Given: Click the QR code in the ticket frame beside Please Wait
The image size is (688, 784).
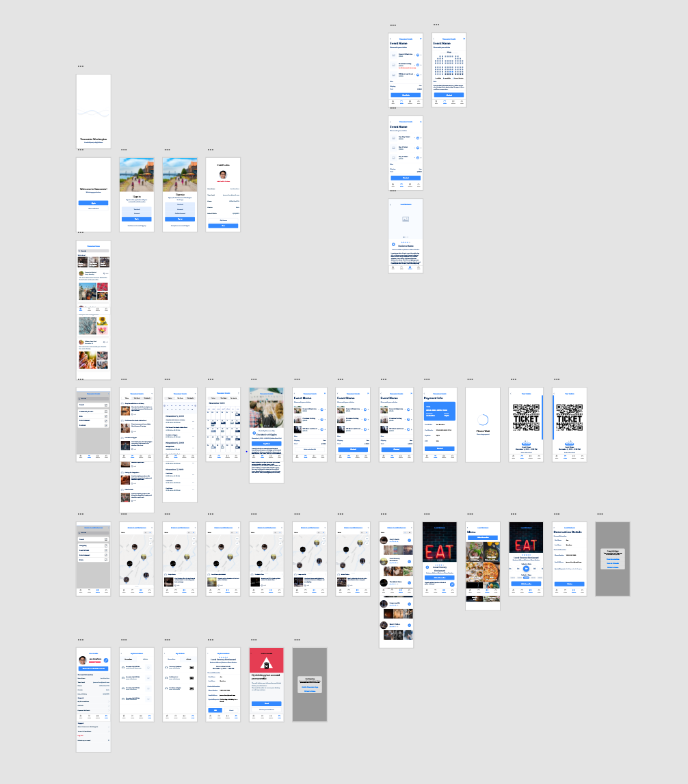Looking at the screenshot, I should point(526,417).
